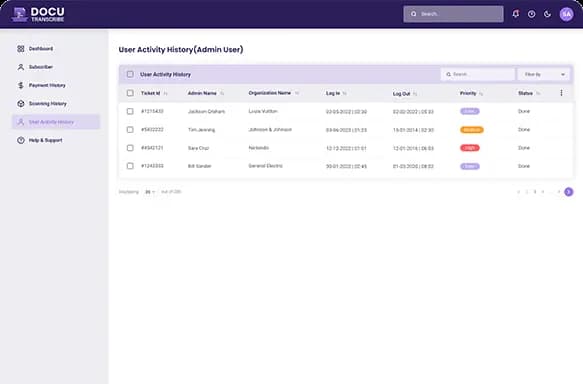Open Help & Support in sidebar

tap(56, 140)
